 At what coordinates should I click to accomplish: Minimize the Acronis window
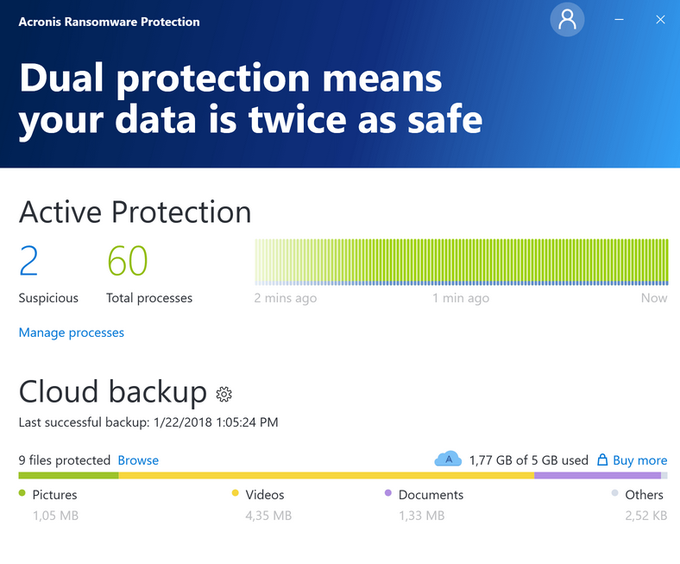(x=620, y=19)
